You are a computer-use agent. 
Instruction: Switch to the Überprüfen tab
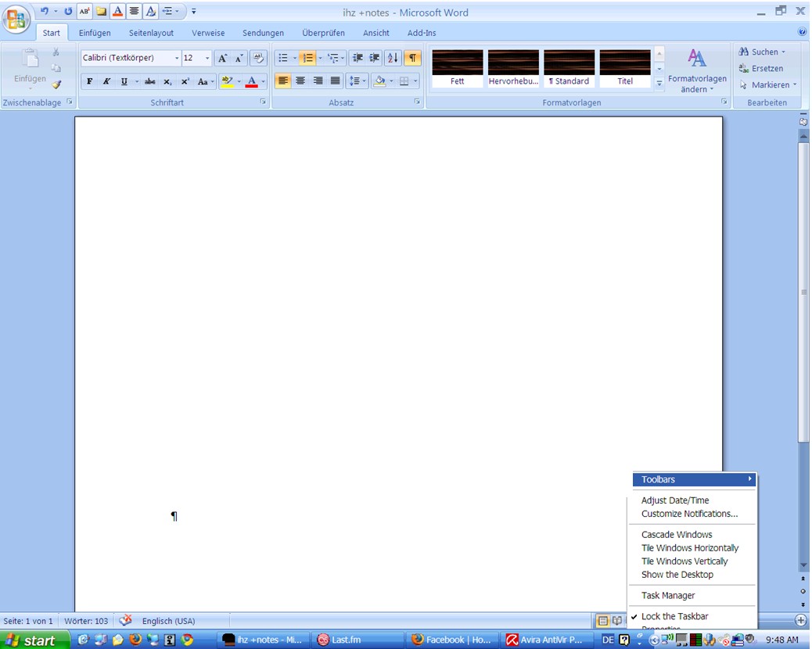point(324,33)
